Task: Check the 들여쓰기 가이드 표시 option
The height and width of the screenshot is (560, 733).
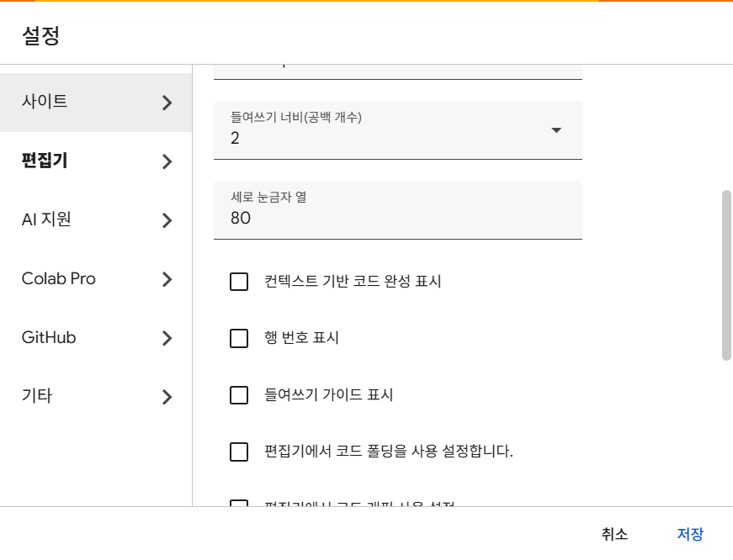Action: 239,394
